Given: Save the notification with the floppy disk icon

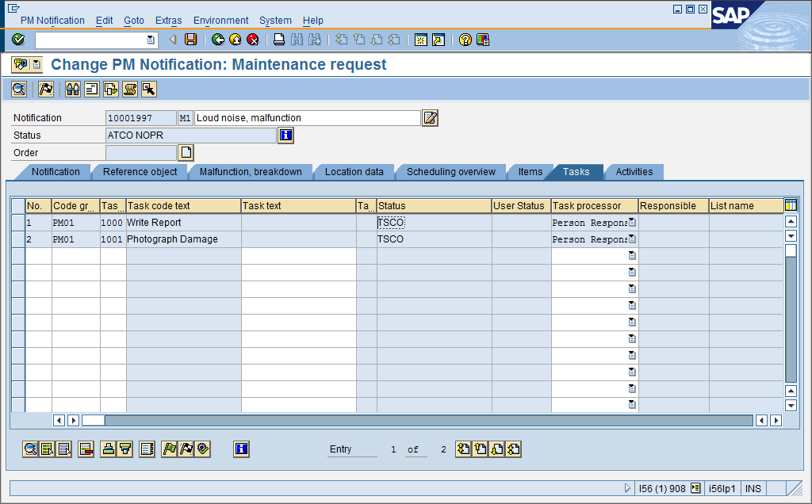Looking at the screenshot, I should pos(191,40).
